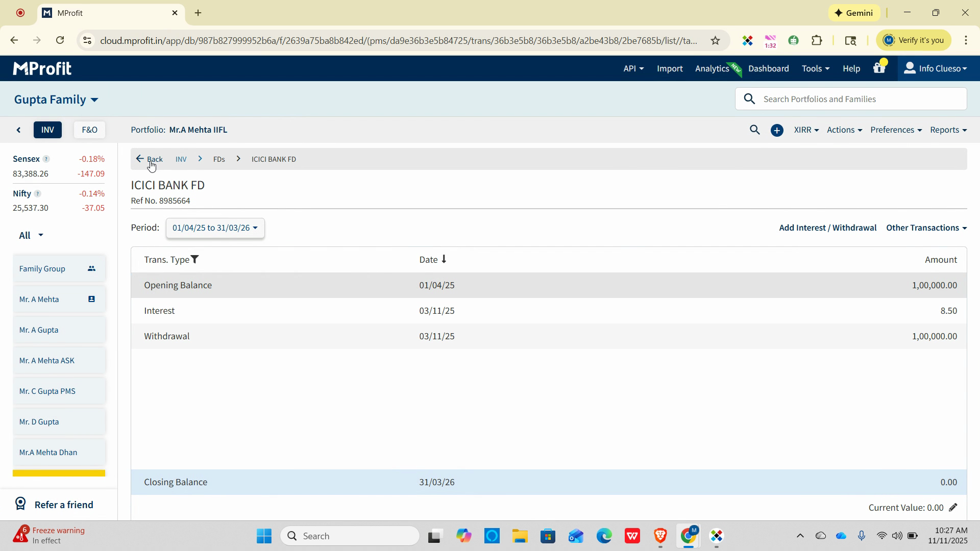Select Mr. A Gupta portfolio
Image resolution: width=980 pixels, height=551 pixels.
click(x=39, y=330)
